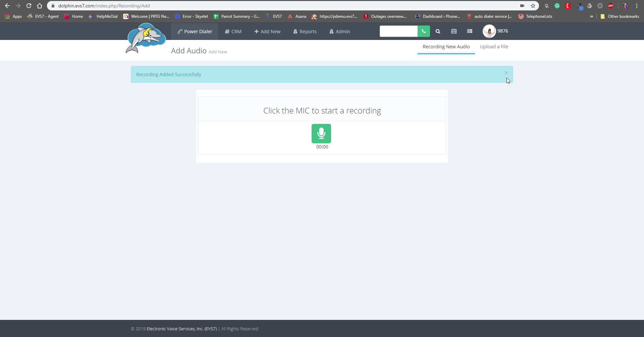The width and height of the screenshot is (644, 337).
Task: Go back in browser history
Action: (x=7, y=6)
